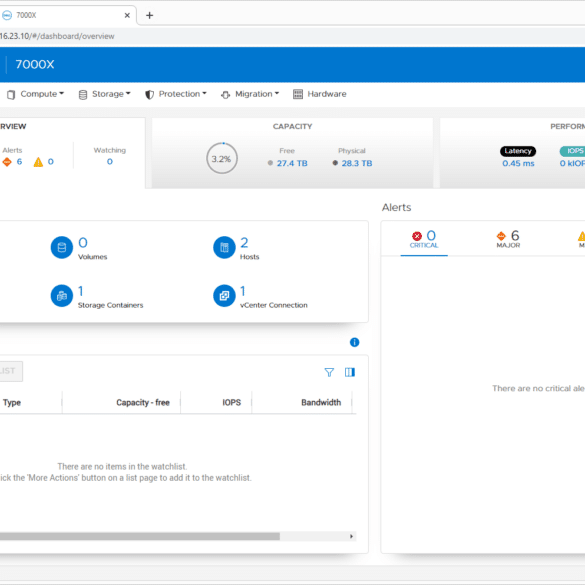Click the Latency badge

click(518, 151)
